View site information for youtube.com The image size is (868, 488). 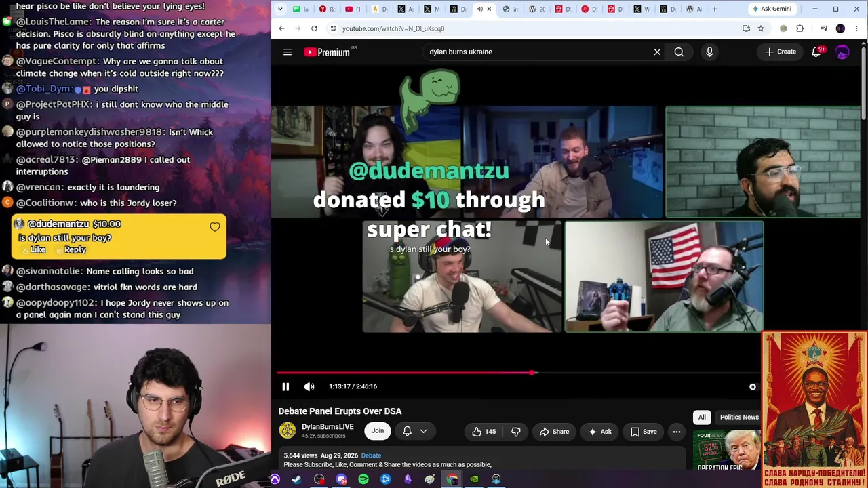(333, 28)
